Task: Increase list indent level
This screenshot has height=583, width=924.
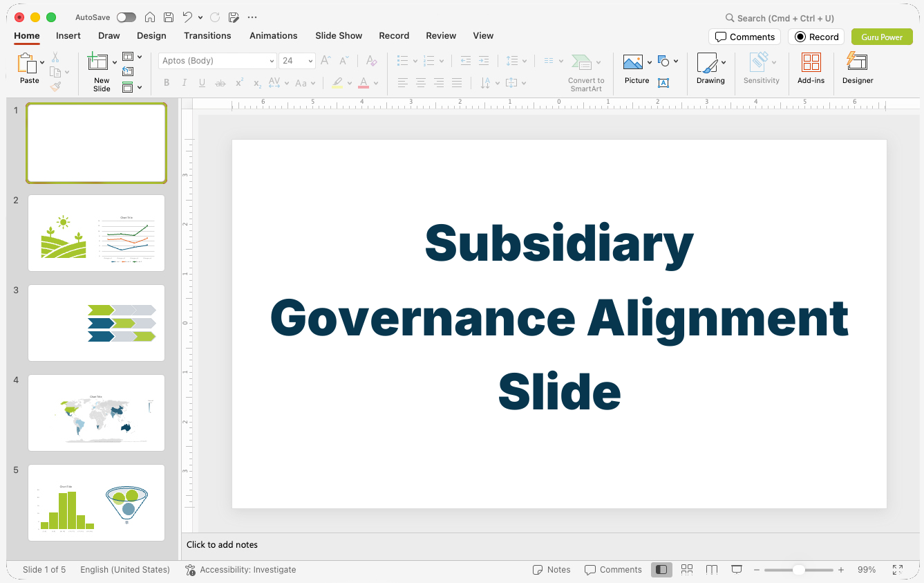Action: tap(484, 61)
